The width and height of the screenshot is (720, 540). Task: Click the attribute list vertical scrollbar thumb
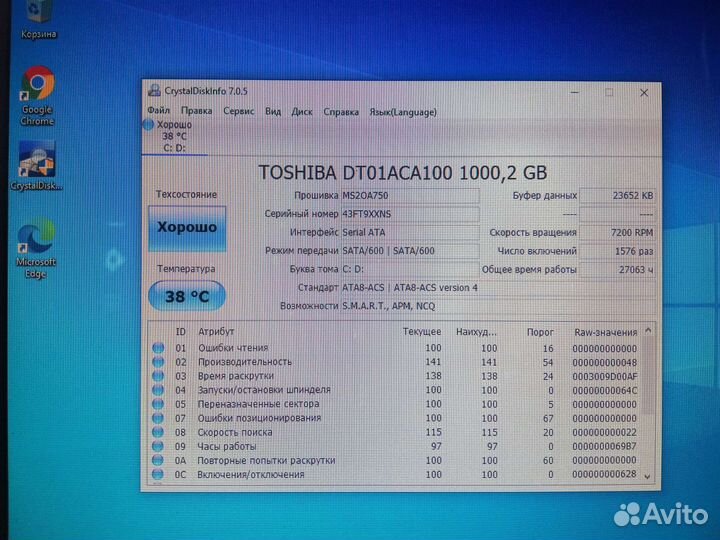pyautogui.click(x=647, y=376)
